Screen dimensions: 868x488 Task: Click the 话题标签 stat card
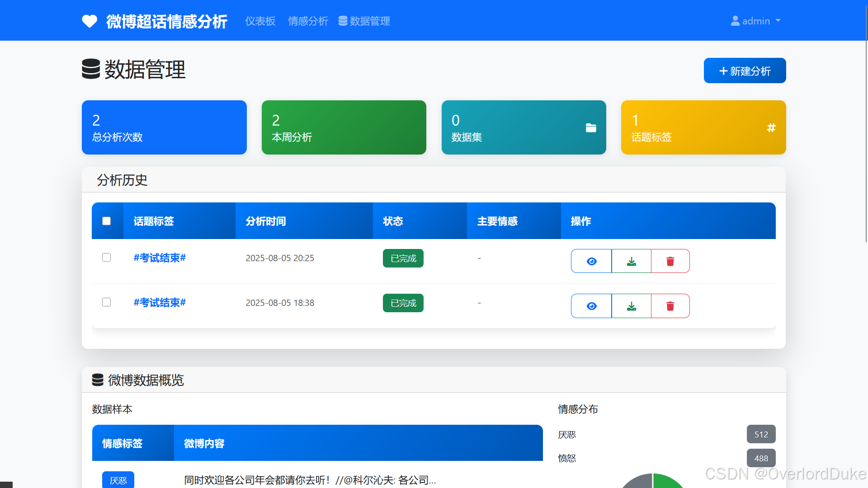click(703, 127)
